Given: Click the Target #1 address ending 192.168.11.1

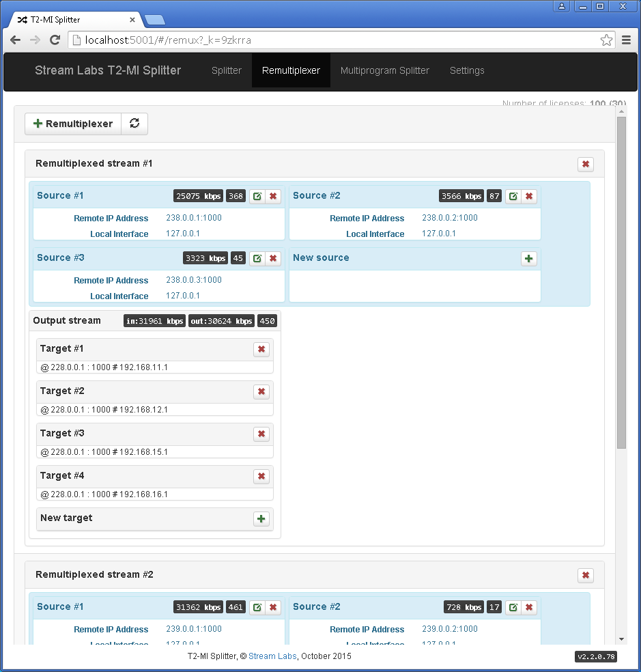Looking at the screenshot, I should [x=104, y=367].
